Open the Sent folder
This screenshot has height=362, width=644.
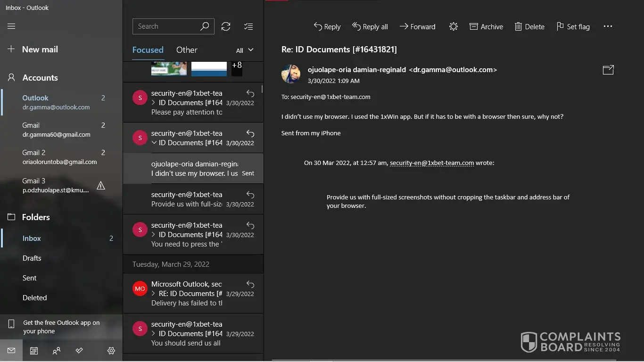29,278
